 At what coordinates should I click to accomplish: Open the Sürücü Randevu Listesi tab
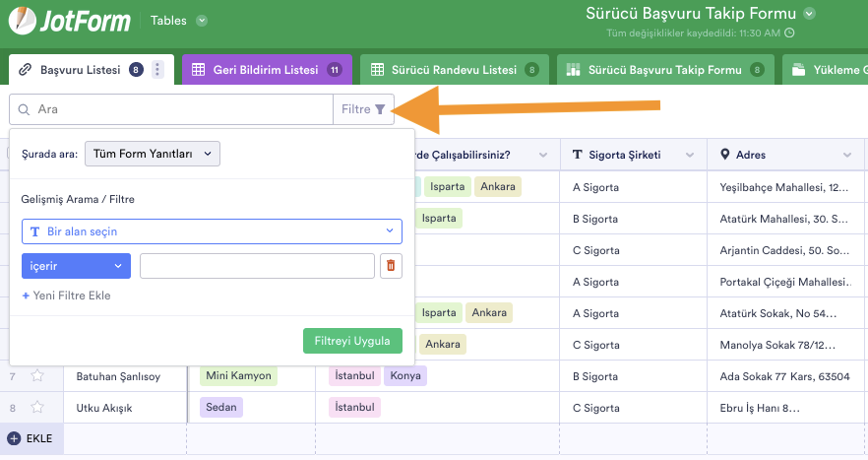453,70
